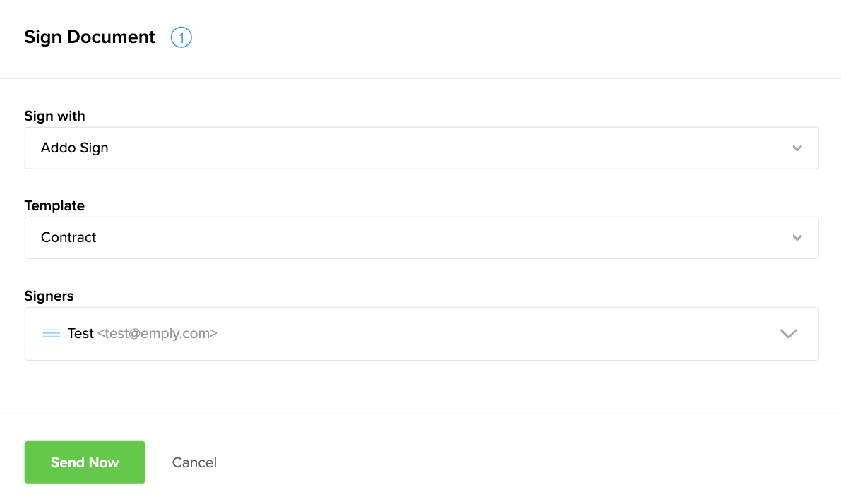Click empty space in the signer row
This screenshot has width=841, height=504.
tap(494, 334)
